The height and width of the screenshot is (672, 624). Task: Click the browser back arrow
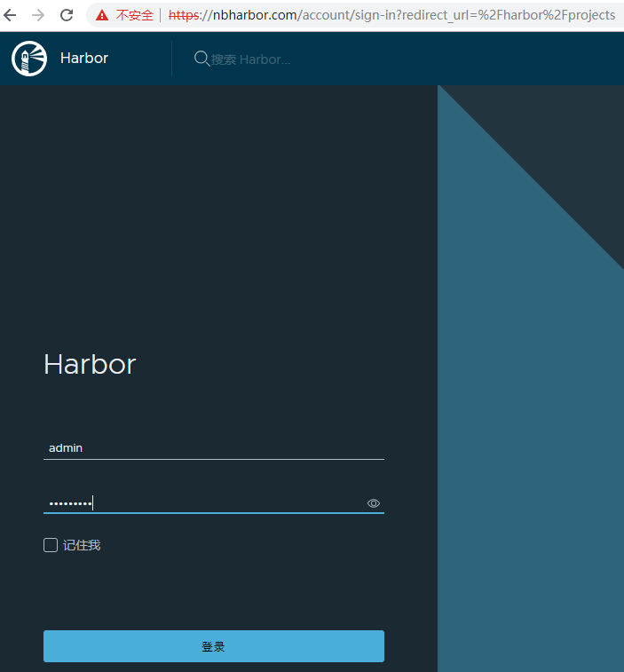pyautogui.click(x=11, y=15)
